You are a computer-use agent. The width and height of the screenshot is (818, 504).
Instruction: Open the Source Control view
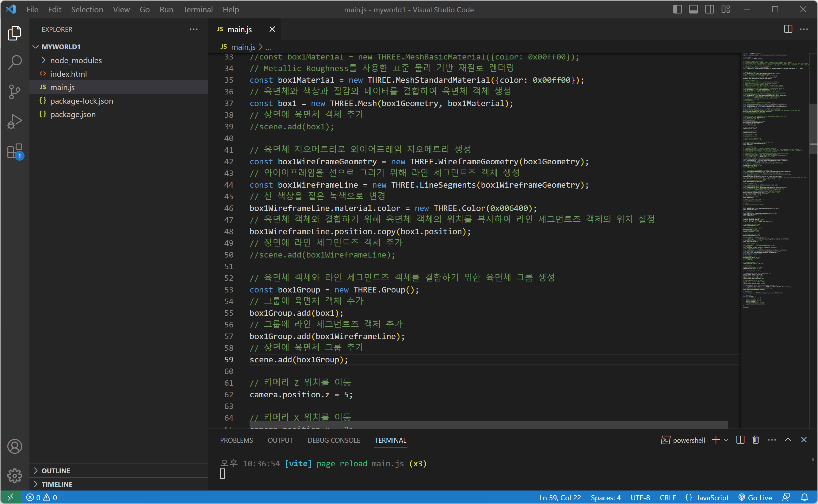(x=15, y=92)
